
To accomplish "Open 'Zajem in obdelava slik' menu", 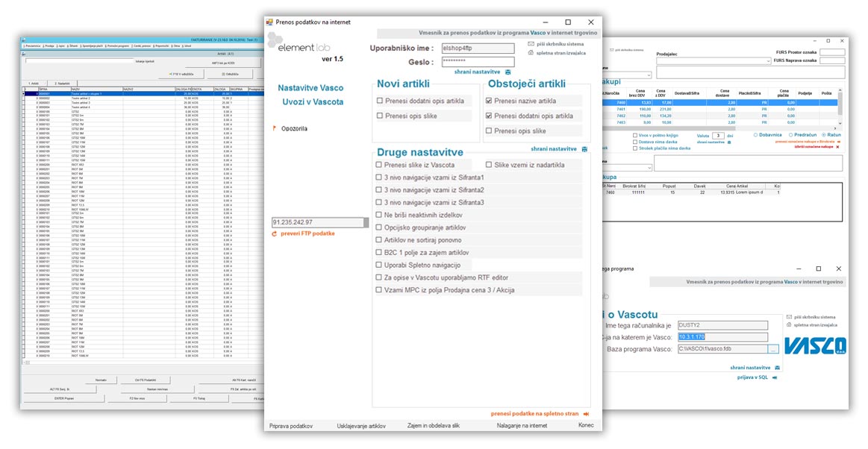I will [x=434, y=426].
